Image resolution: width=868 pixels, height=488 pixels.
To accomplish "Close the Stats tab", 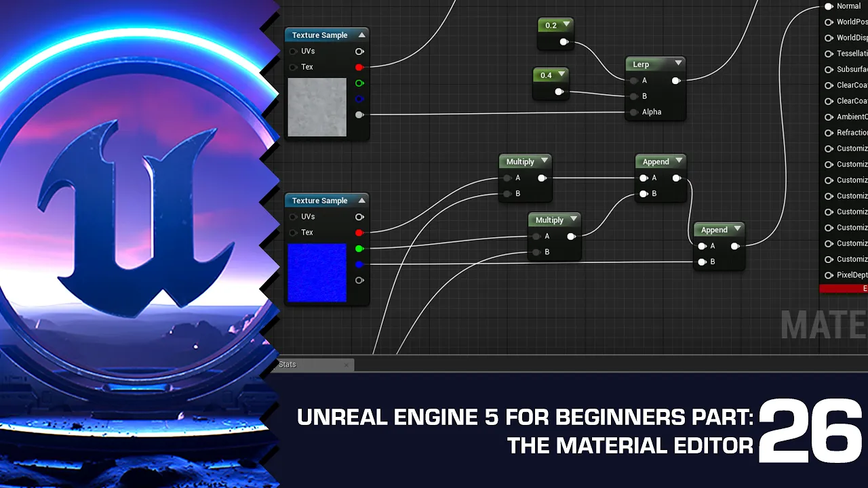I will [346, 365].
